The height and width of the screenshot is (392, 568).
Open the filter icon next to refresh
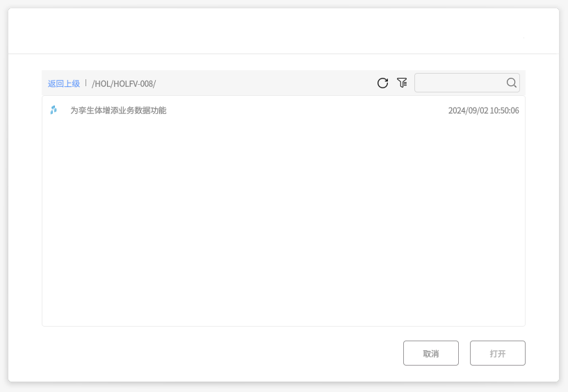click(402, 83)
